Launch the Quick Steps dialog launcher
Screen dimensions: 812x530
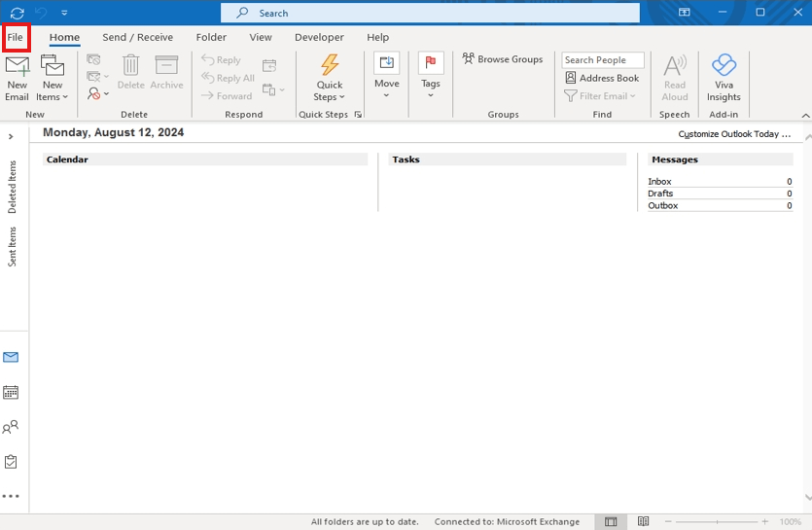(x=358, y=115)
